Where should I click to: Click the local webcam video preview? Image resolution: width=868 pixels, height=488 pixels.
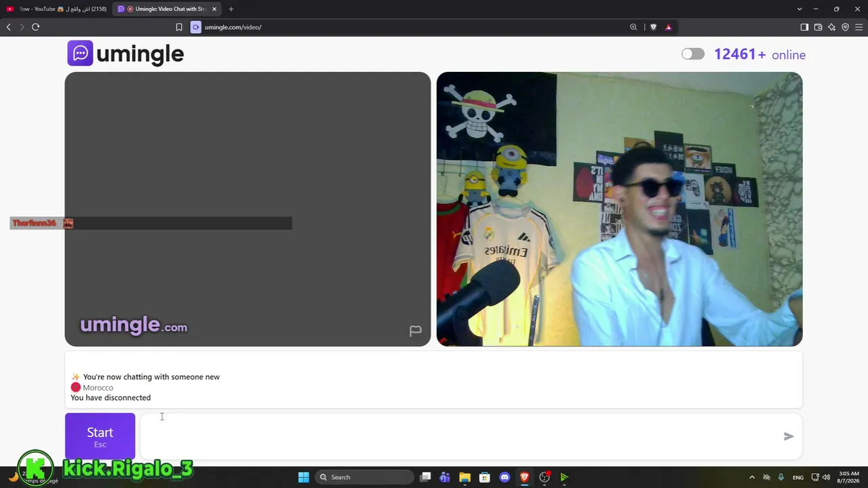coord(619,209)
